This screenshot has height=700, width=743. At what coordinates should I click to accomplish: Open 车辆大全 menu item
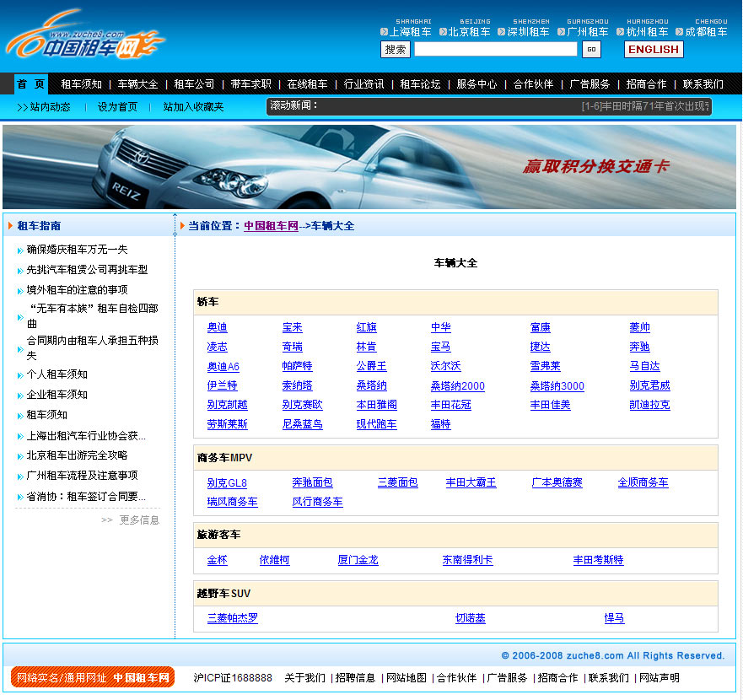click(x=138, y=84)
